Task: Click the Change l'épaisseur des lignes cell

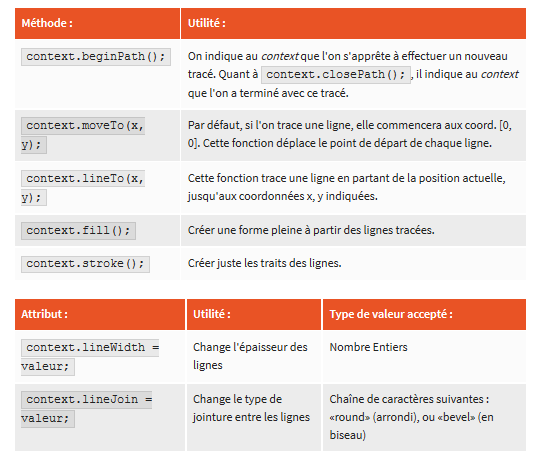Action: coord(250,356)
